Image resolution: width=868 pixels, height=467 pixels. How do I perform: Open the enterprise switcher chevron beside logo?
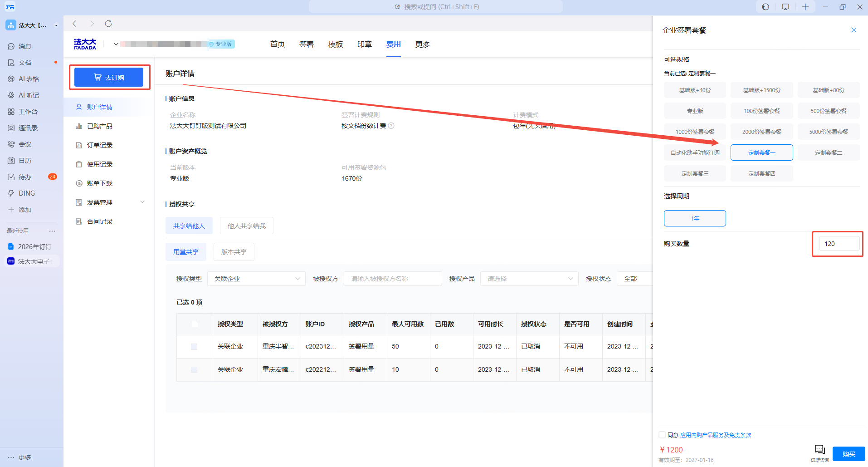point(116,44)
